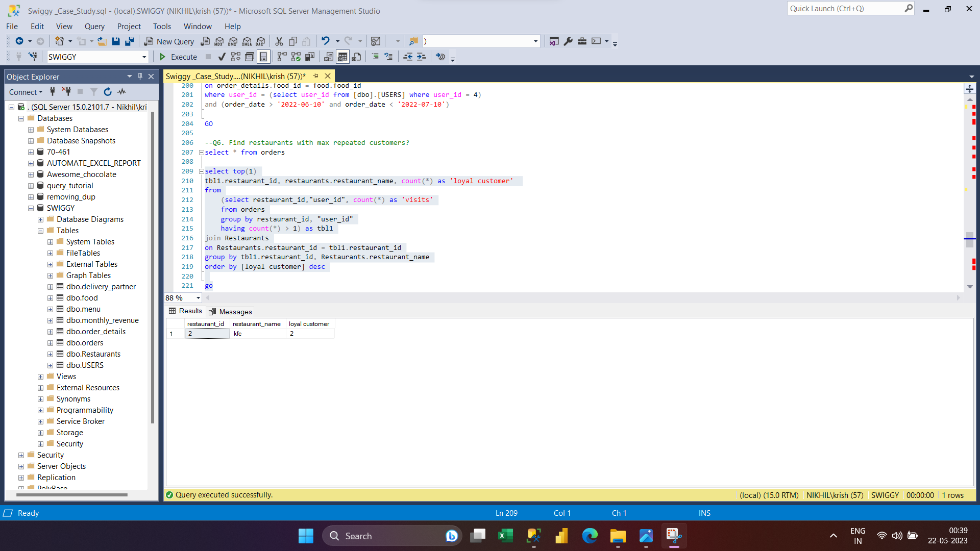Viewport: 980px width, 551px height.
Task: Switch output to Results to Grid
Action: click(x=342, y=57)
